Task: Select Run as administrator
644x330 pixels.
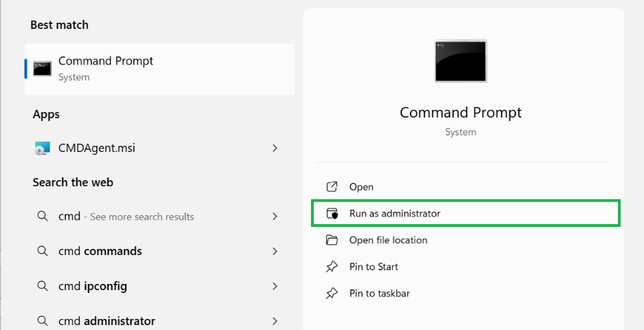Action: pos(394,214)
